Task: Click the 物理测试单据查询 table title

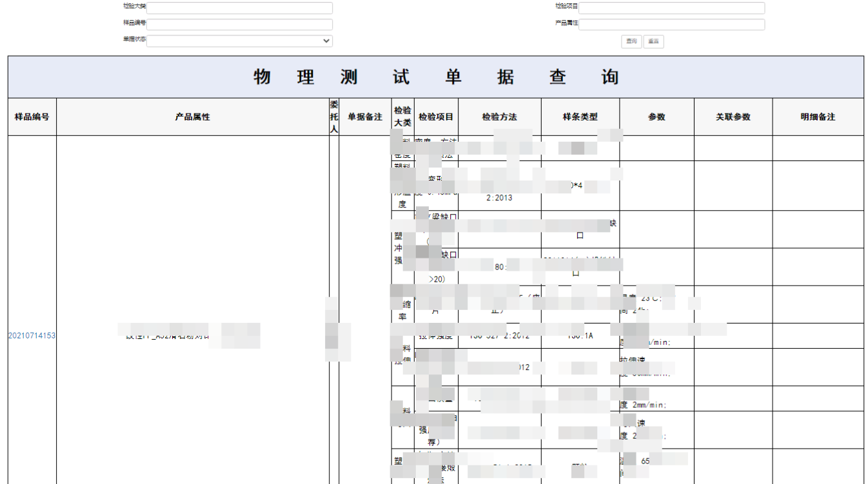Action: 436,77
